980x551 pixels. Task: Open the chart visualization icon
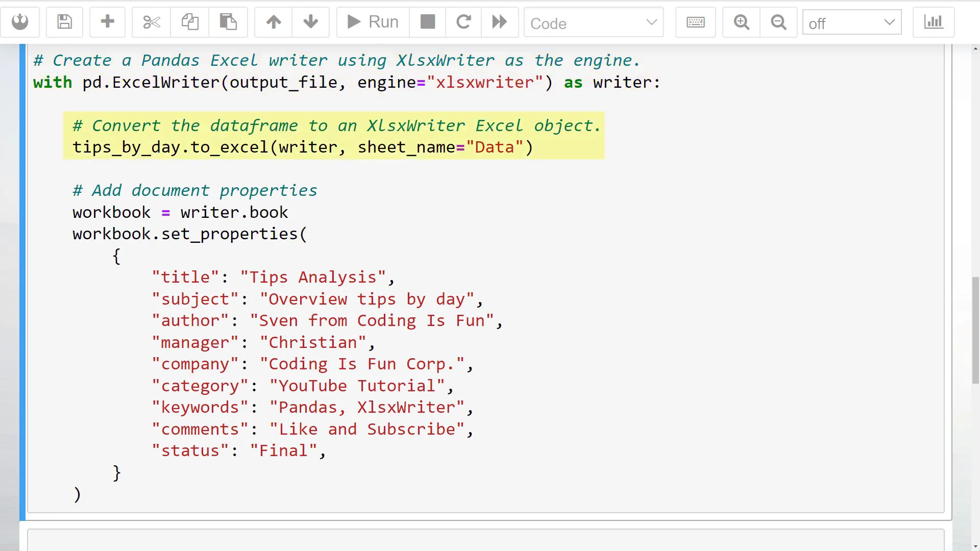click(x=933, y=22)
